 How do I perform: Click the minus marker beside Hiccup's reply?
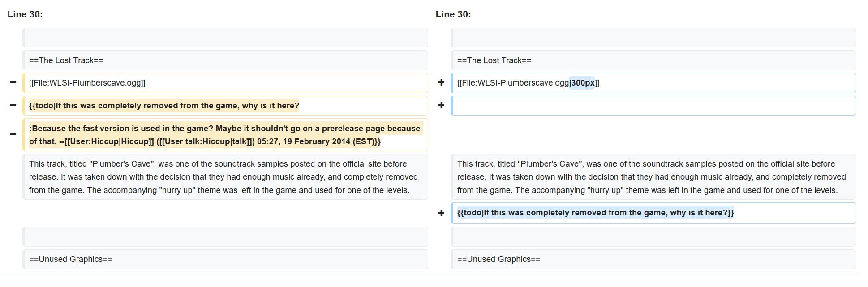click(13, 135)
